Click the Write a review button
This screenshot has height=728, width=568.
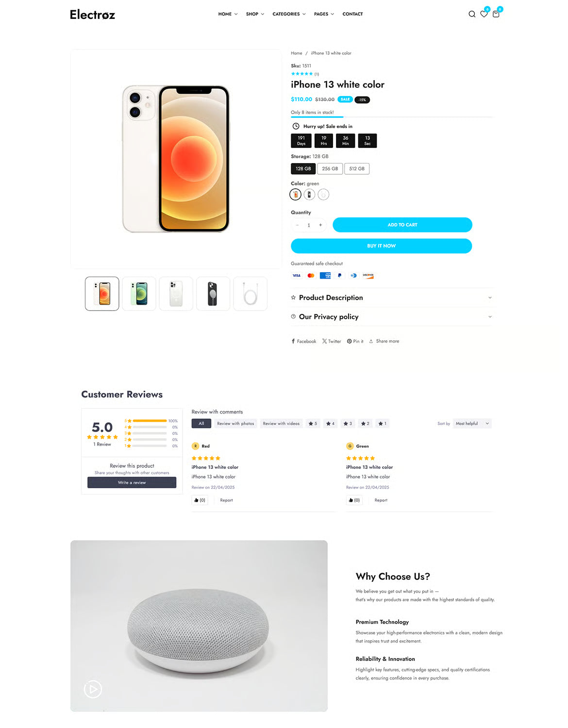pos(131,482)
